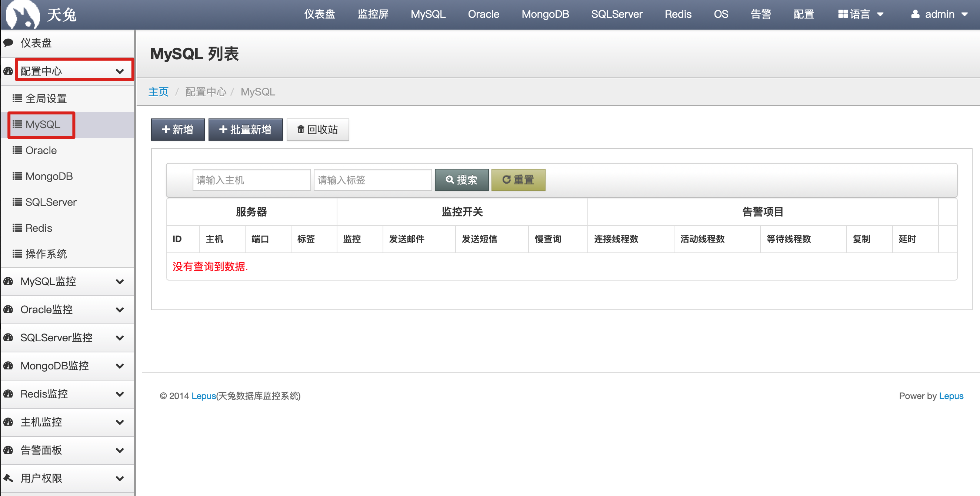Click the refresh icon on 重置 button

coord(506,180)
